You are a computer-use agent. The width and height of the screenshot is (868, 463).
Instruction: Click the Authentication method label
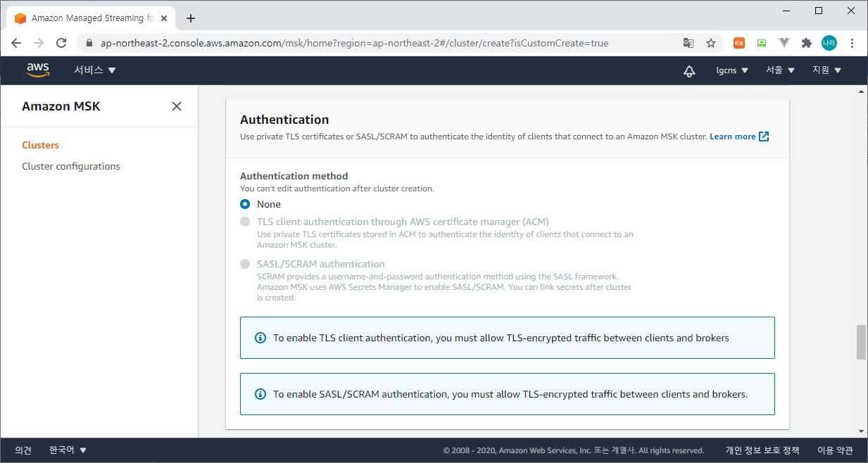coord(294,176)
